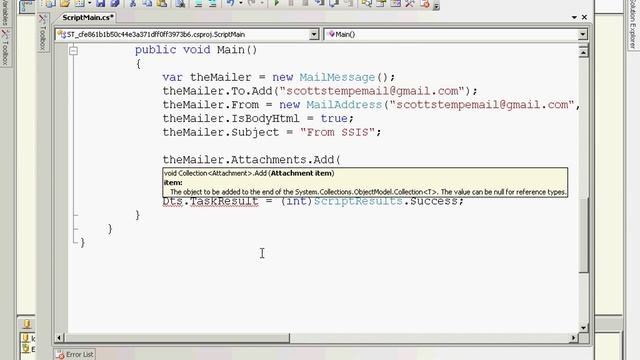Click the Uncomment selected lines icon
Image resolution: width=640 pixels, height=360 pixels.
pyautogui.click(x=212, y=4)
